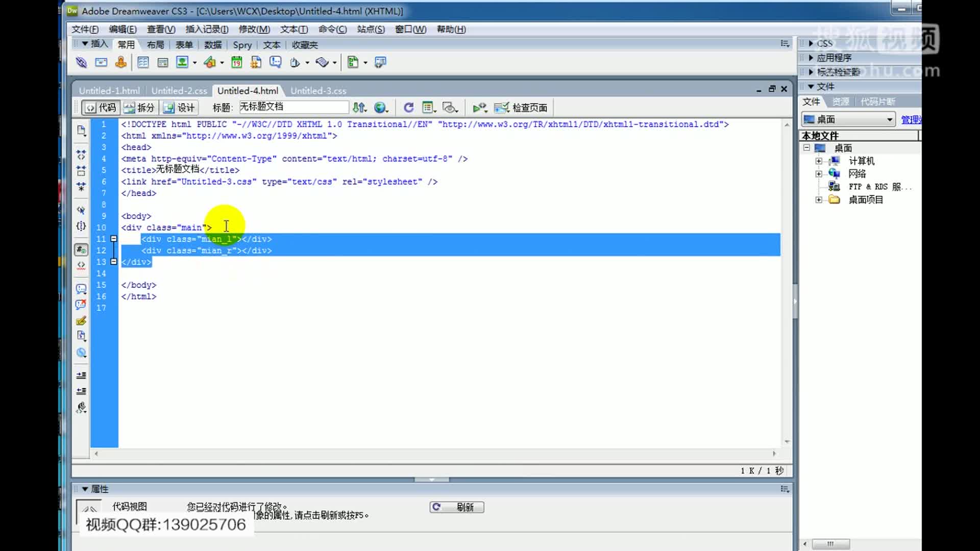Expand the CSS panel group

click(x=811, y=43)
